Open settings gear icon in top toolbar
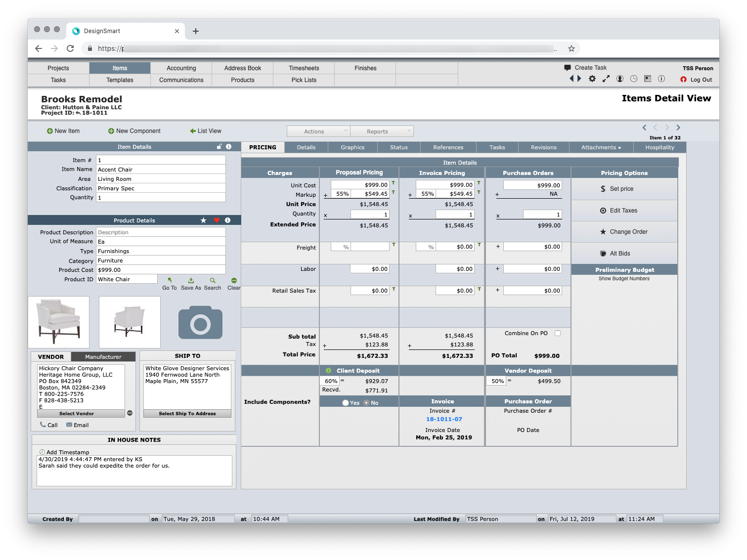 coord(592,79)
